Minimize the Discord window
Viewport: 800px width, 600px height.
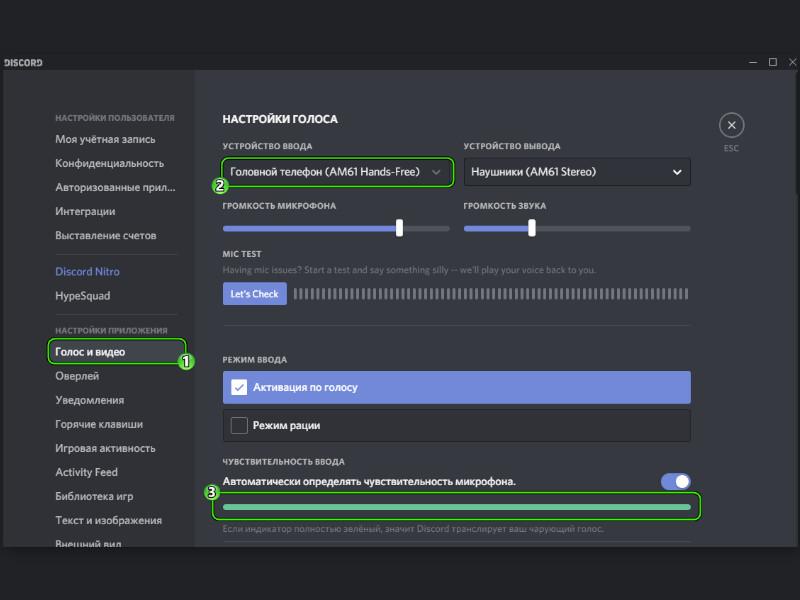[x=753, y=62]
